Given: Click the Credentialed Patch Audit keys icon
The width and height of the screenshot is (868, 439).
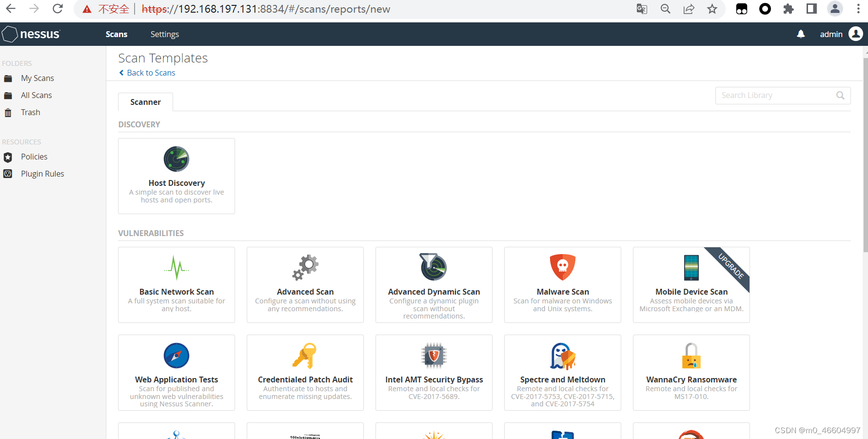Looking at the screenshot, I should point(305,356).
